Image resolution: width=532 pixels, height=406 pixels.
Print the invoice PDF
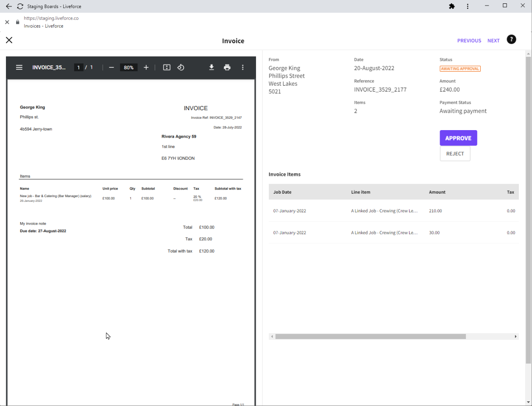point(227,67)
